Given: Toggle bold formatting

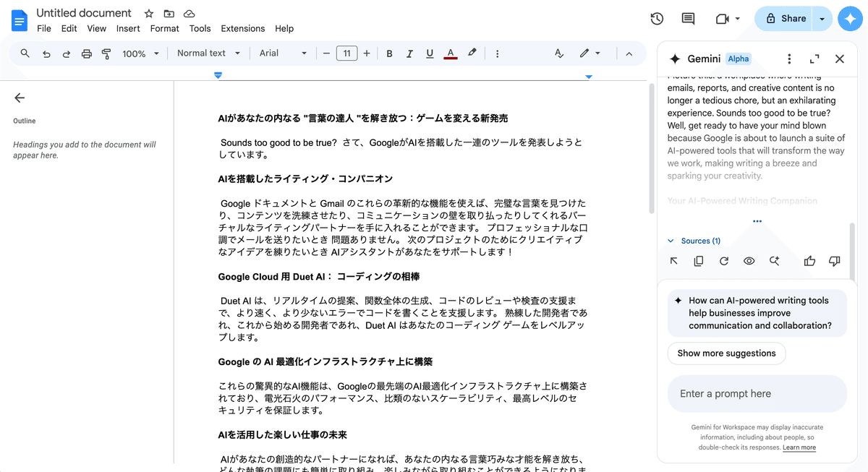Looking at the screenshot, I should [x=389, y=53].
